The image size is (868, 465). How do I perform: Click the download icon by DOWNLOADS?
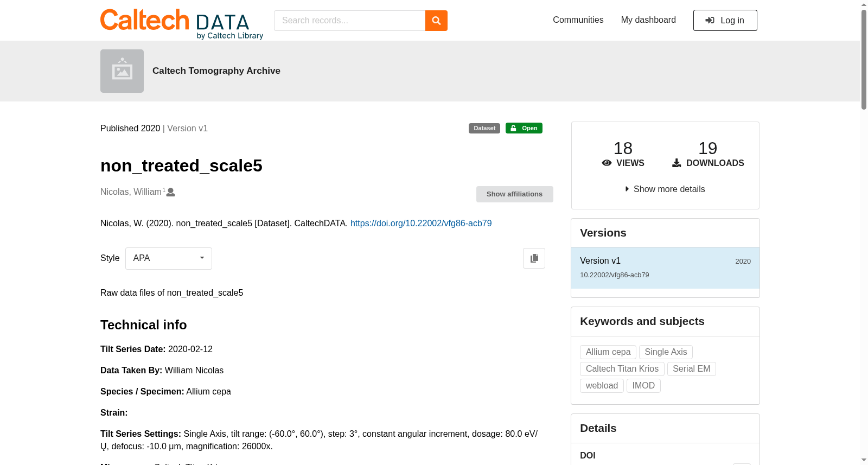click(x=676, y=163)
